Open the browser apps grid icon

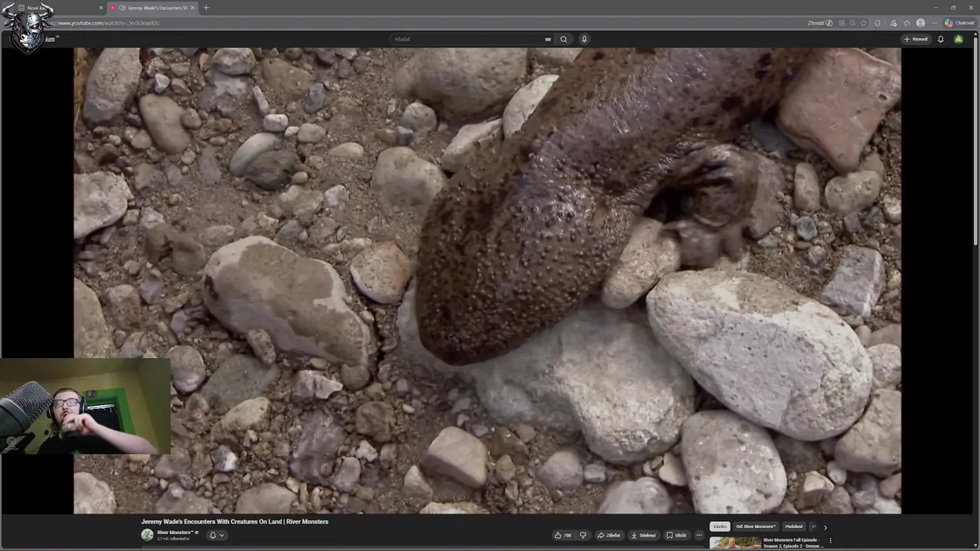(x=842, y=23)
